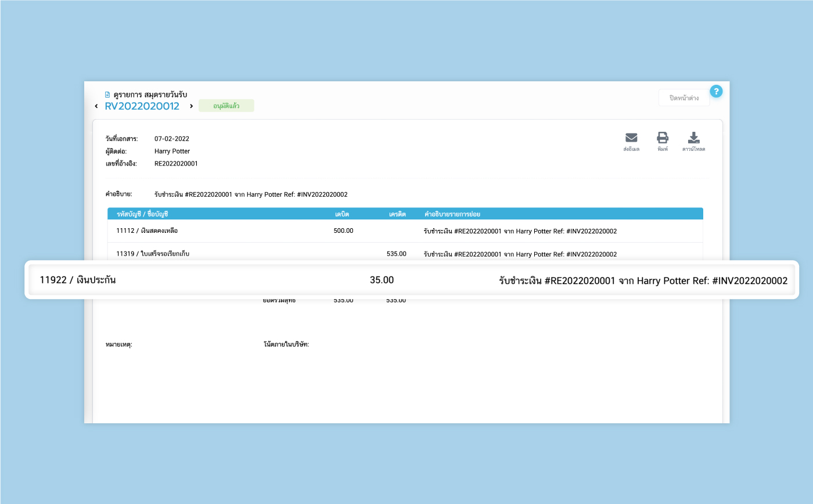Click document number RV2022020012
The height and width of the screenshot is (504, 813).
142,106
